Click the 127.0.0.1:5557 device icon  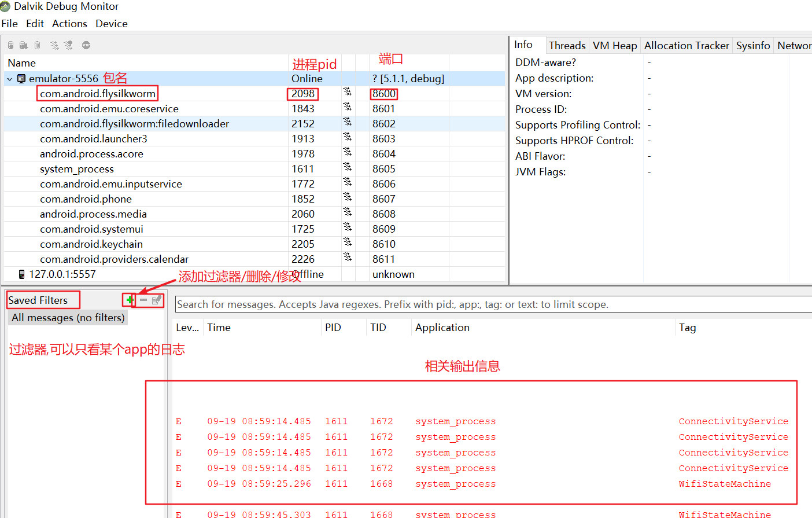22,274
